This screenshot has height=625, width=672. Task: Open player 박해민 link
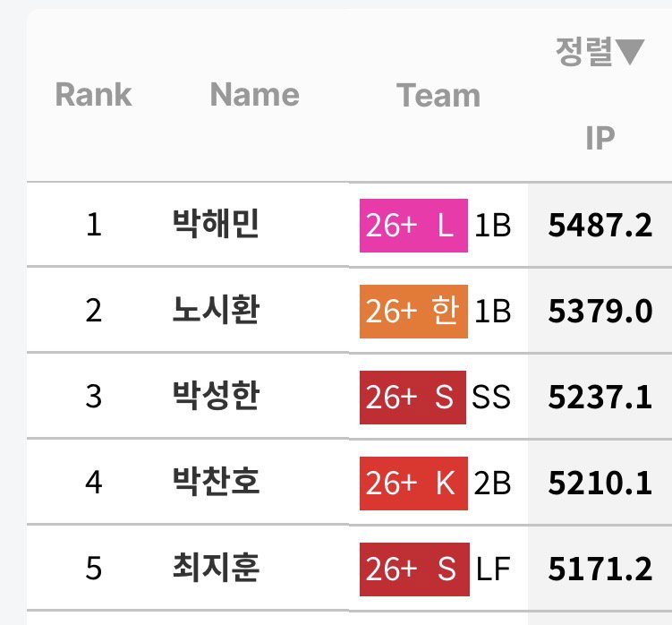tap(216, 225)
